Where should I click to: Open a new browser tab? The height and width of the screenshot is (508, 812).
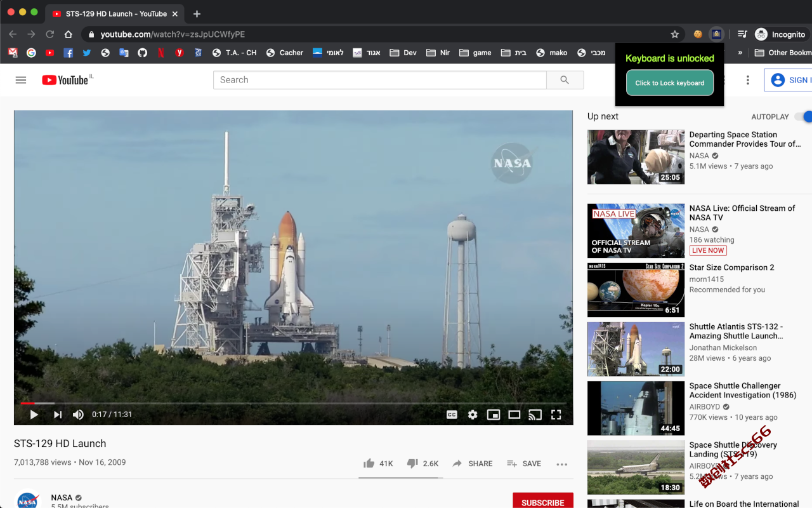pyautogui.click(x=197, y=14)
